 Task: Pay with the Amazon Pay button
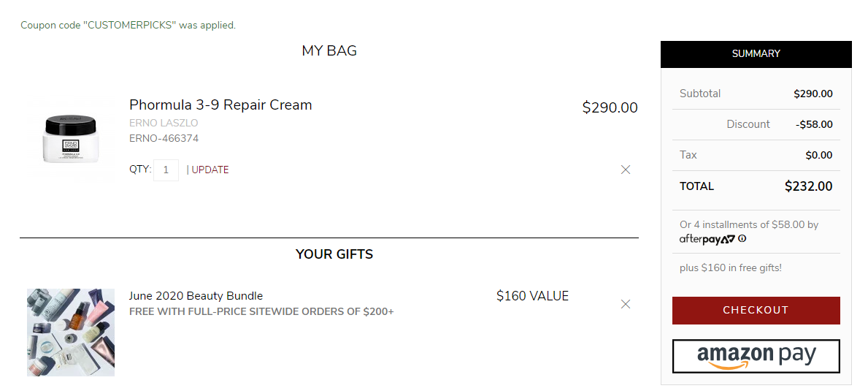[756, 356]
